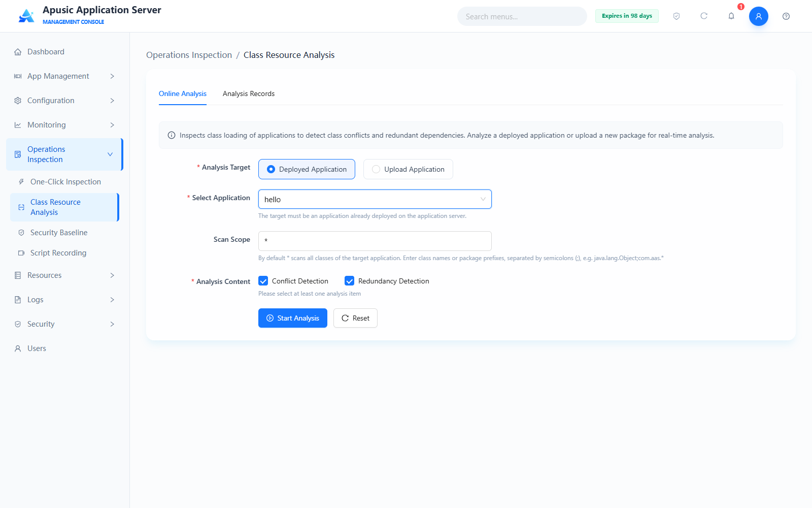
Task: Open the user avatar menu
Action: (x=759, y=16)
